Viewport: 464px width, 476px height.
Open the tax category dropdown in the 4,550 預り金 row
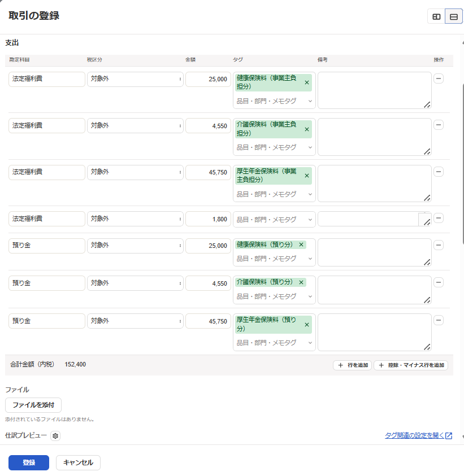click(135, 283)
